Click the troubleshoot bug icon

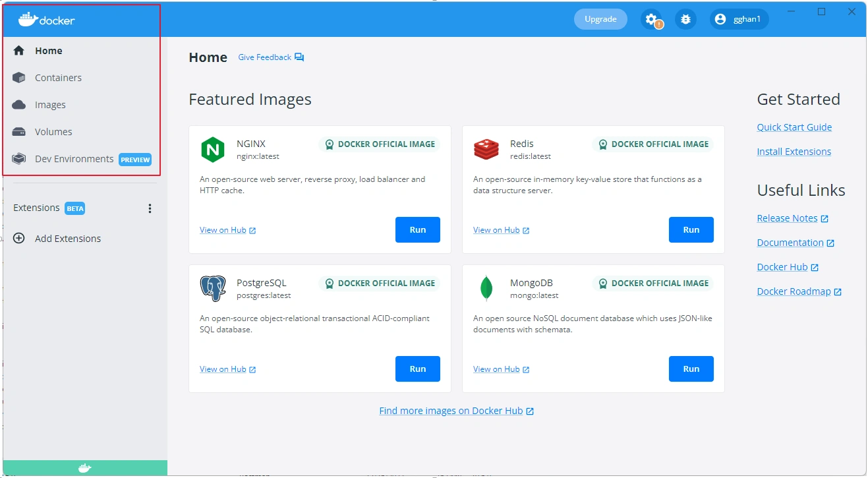[685, 20]
